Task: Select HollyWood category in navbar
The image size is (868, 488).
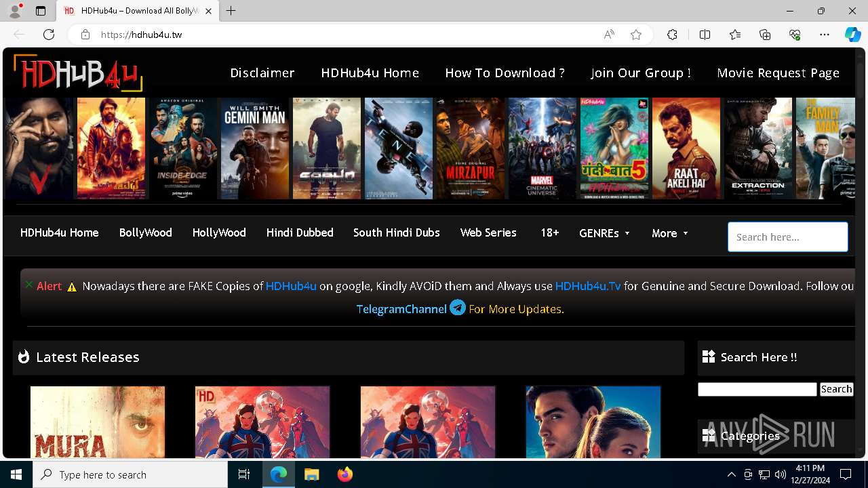Action: click(x=219, y=232)
